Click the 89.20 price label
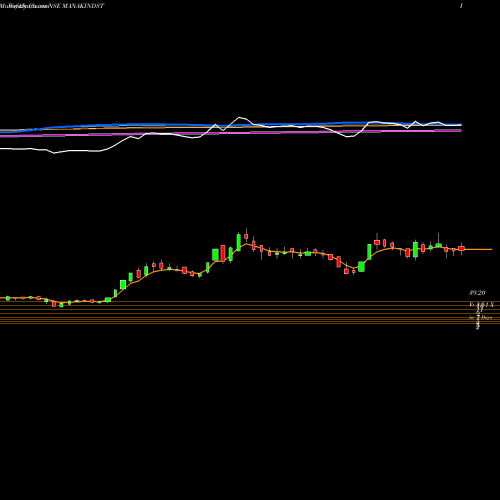Image resolution: width=500 pixels, height=500 pixels. click(477, 293)
